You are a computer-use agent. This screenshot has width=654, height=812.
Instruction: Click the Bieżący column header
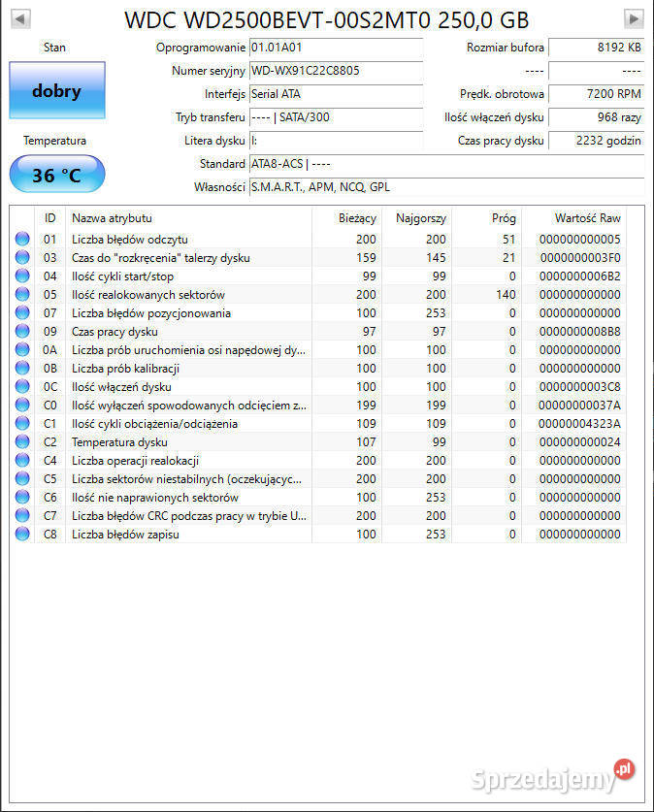(346, 218)
